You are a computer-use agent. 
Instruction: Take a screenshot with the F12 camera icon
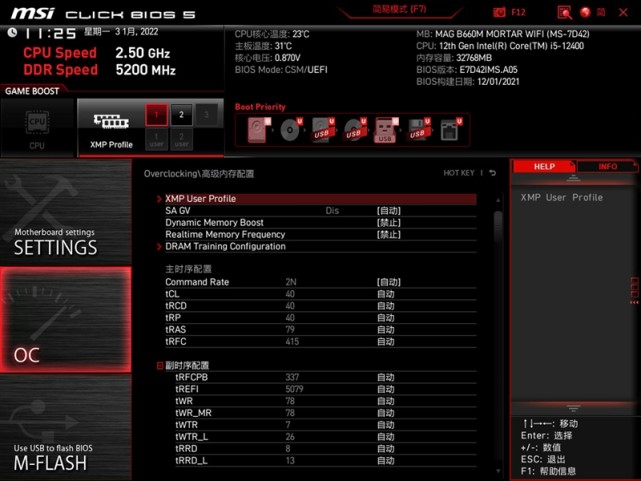[x=499, y=12]
